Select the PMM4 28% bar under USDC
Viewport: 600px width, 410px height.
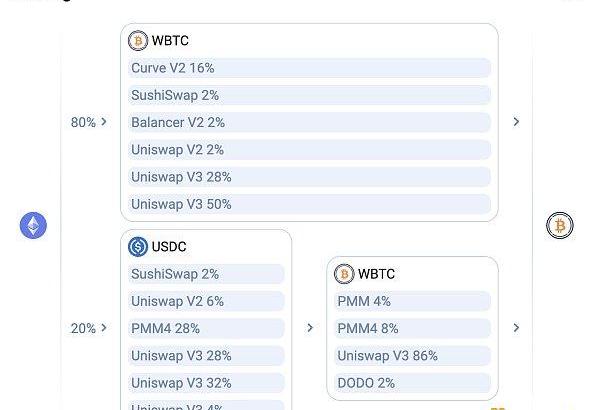(206, 328)
